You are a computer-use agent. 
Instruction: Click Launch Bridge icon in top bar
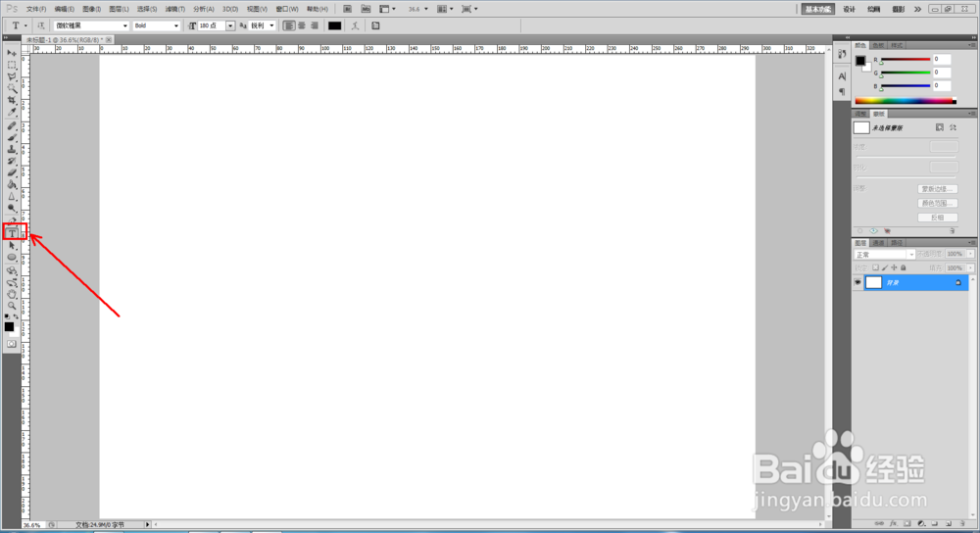tap(348, 9)
